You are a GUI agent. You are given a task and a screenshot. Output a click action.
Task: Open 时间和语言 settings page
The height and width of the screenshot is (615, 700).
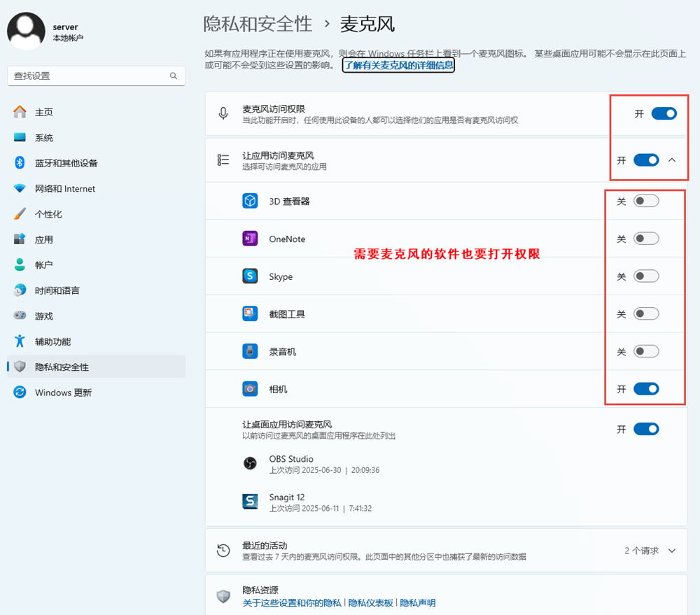96,290
